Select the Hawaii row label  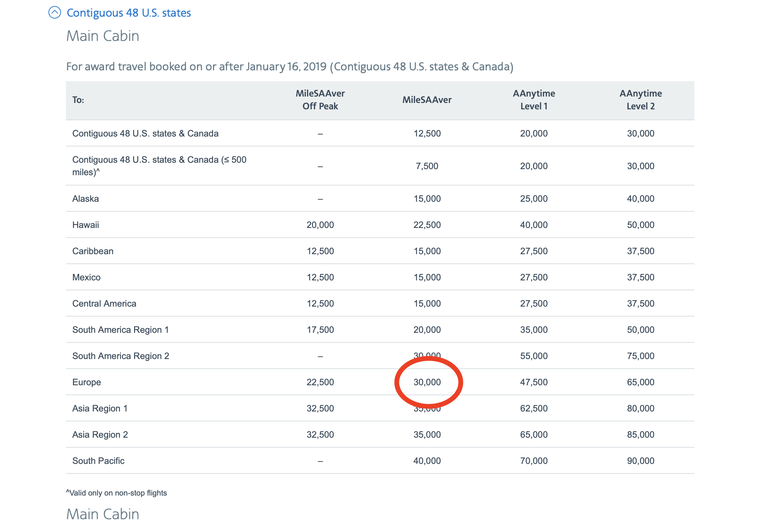pos(86,225)
